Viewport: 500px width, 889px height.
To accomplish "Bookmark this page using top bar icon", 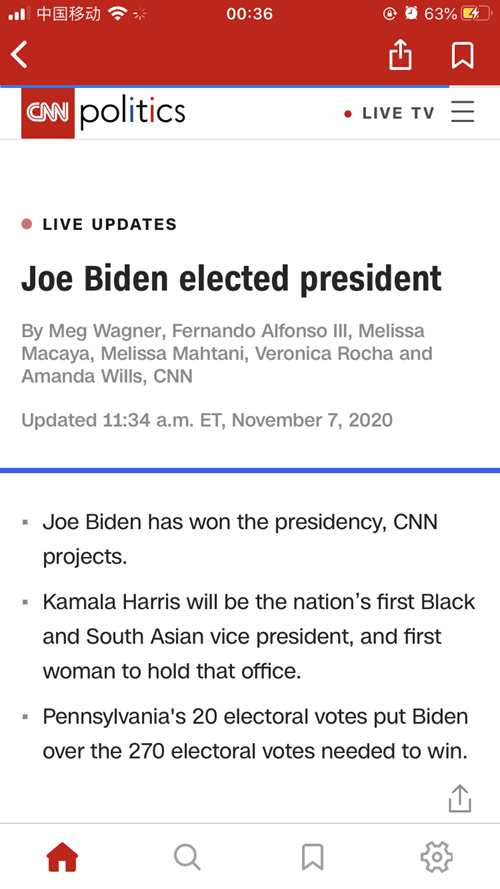I will point(463,56).
